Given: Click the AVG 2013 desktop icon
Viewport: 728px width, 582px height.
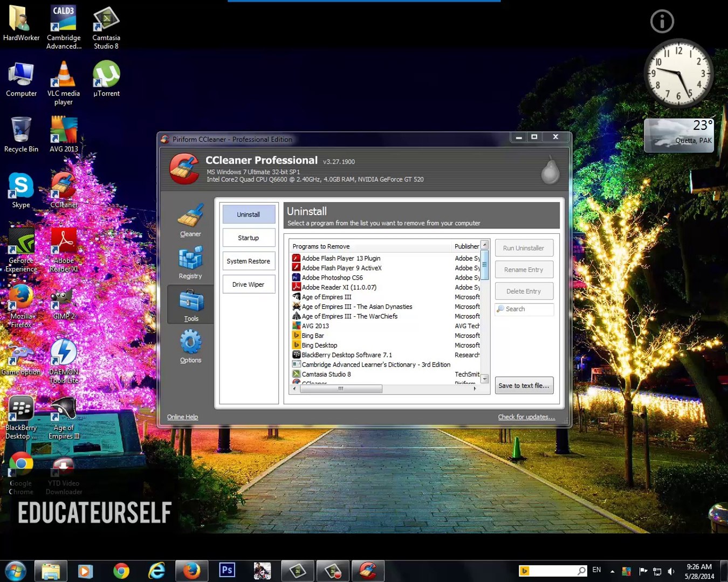Looking at the screenshot, I should [x=64, y=135].
